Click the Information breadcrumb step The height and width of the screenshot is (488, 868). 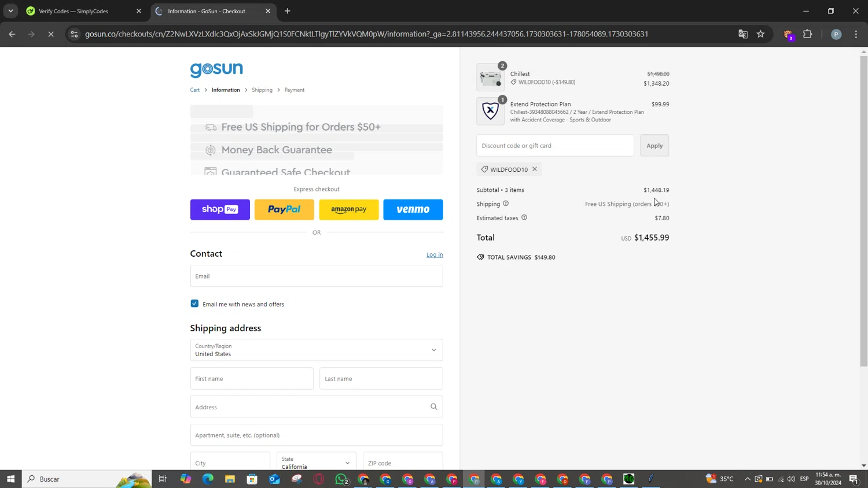[226, 90]
